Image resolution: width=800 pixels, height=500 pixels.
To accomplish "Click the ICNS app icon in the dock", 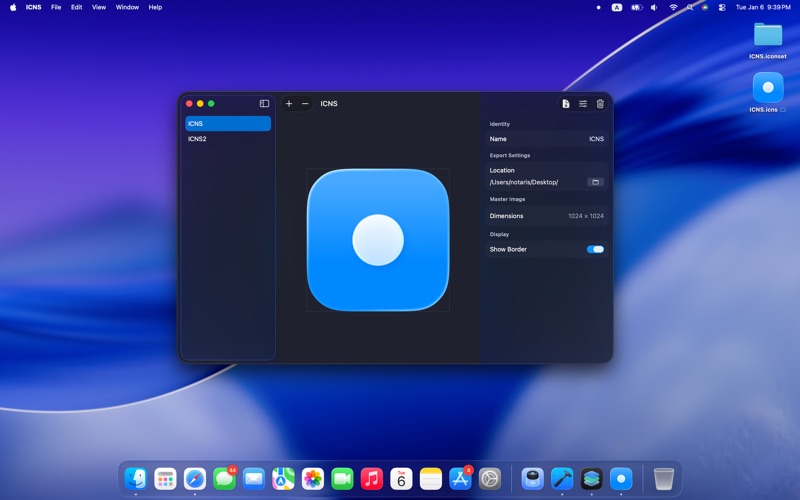I will pyautogui.click(x=621, y=479).
